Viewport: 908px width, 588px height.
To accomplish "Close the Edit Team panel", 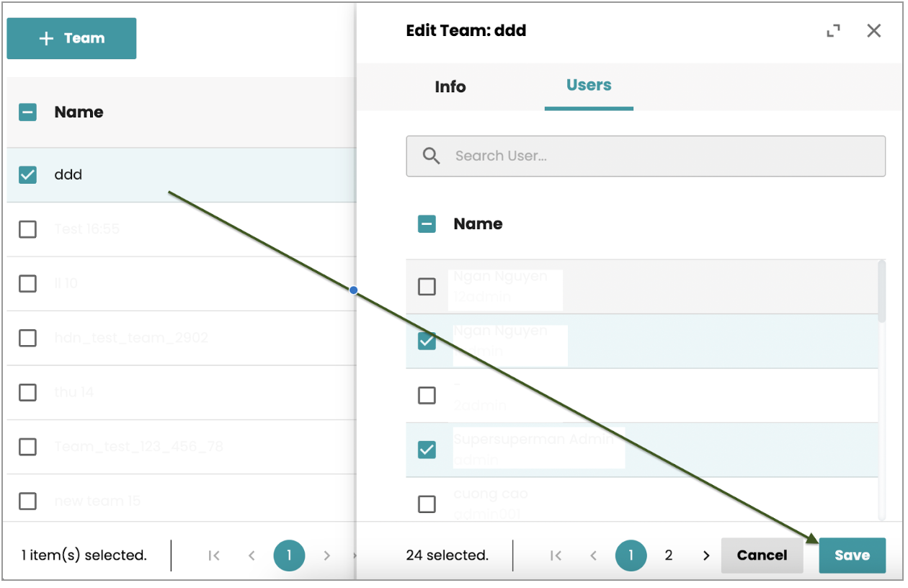I will point(873,31).
